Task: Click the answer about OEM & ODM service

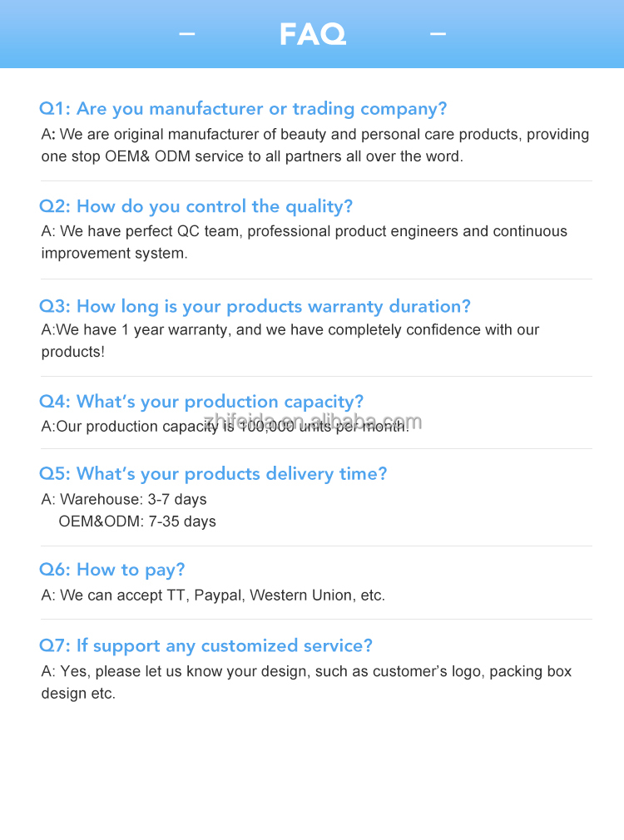Action: click(314, 146)
